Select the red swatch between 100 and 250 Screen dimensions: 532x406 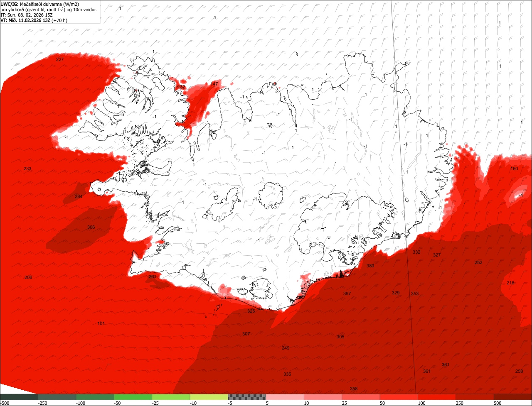[437, 397]
